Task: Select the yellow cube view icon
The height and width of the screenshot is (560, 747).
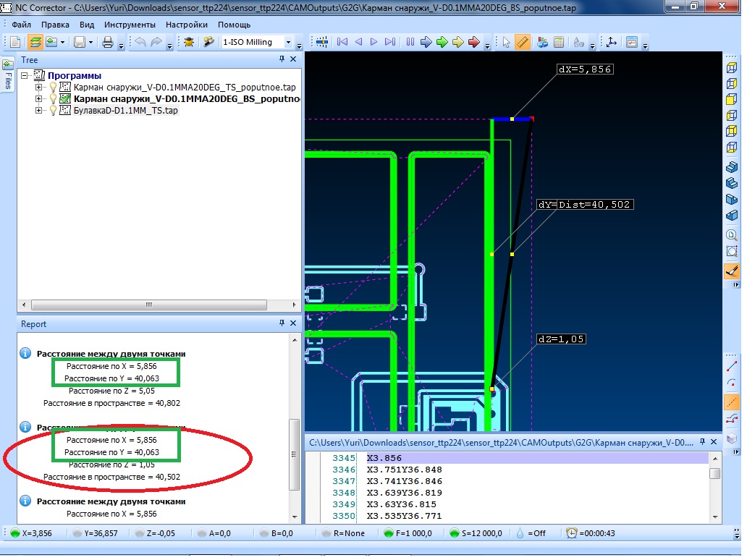Action: [x=732, y=100]
